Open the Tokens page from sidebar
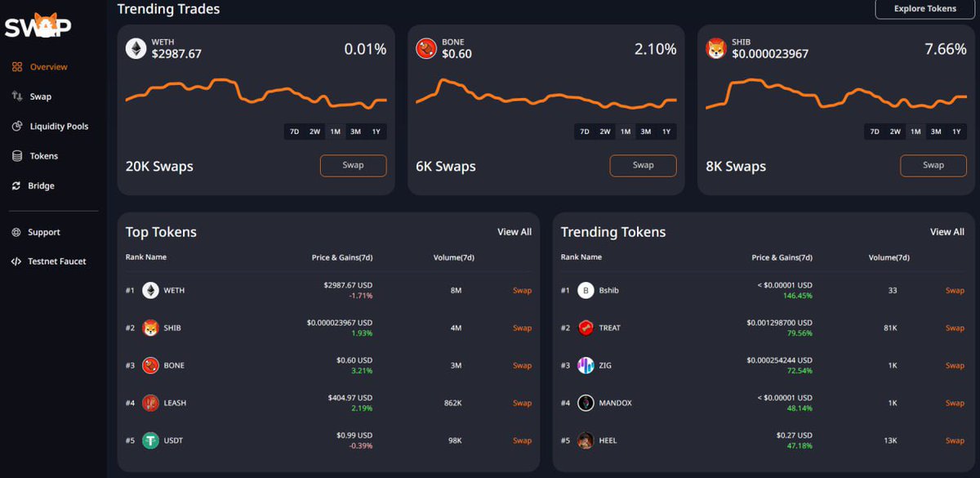The image size is (980, 478). [x=44, y=156]
